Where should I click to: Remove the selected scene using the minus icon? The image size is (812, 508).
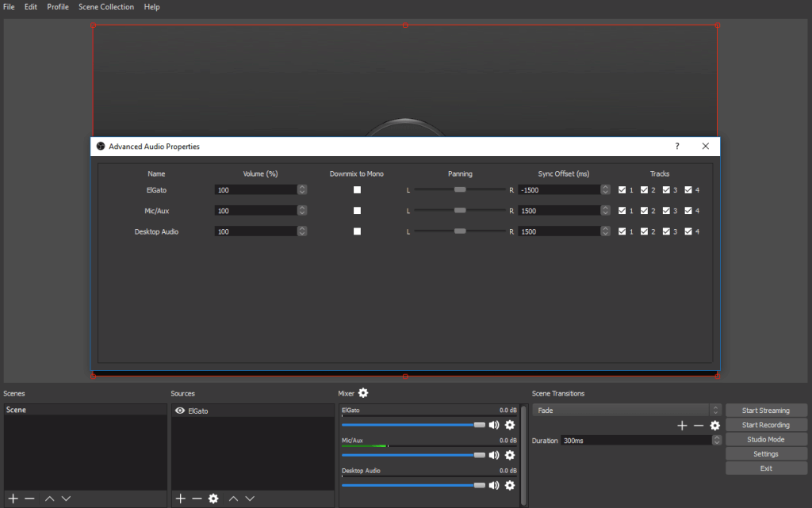31,498
